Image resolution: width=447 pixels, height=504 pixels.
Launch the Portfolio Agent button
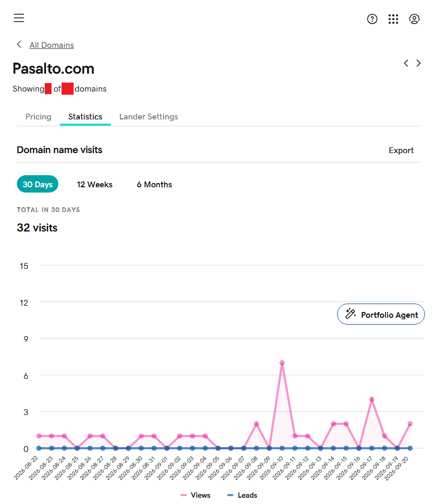(381, 315)
